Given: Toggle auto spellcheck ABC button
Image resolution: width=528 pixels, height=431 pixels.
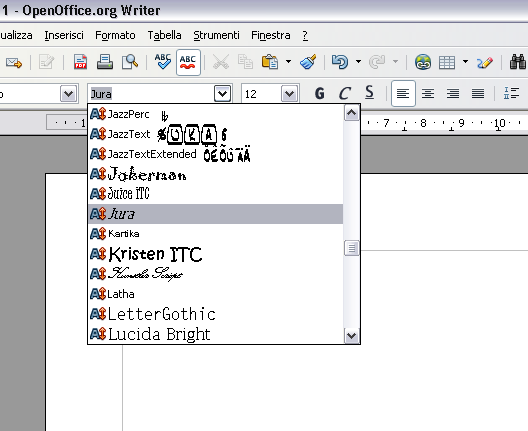Looking at the screenshot, I should (188, 62).
